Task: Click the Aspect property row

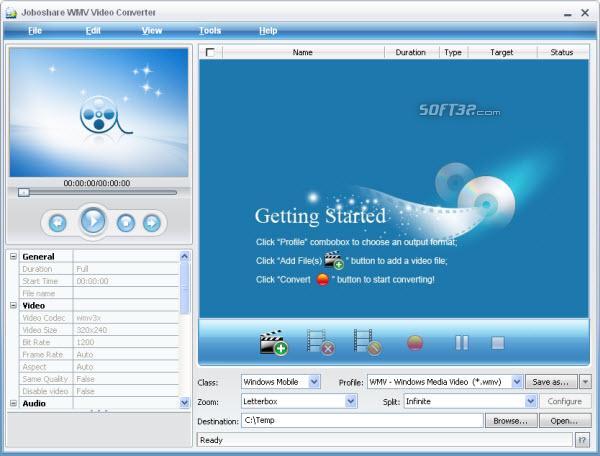Action: click(x=99, y=367)
